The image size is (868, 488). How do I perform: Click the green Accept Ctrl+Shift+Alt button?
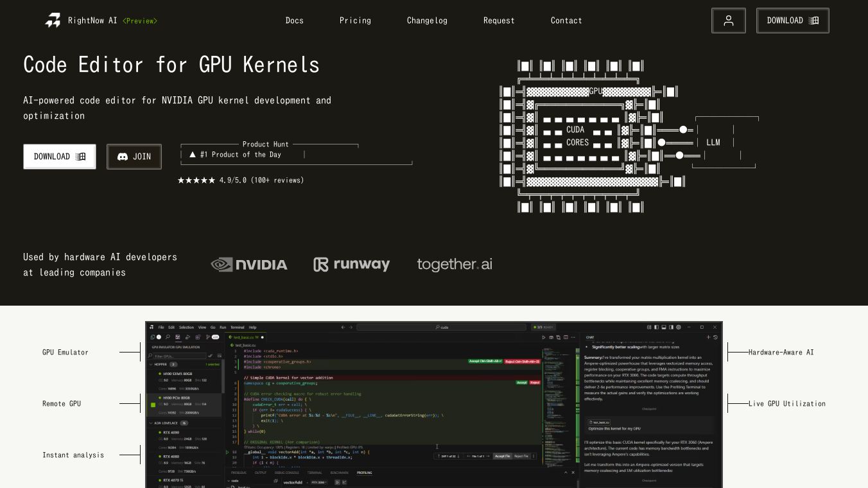(485, 362)
